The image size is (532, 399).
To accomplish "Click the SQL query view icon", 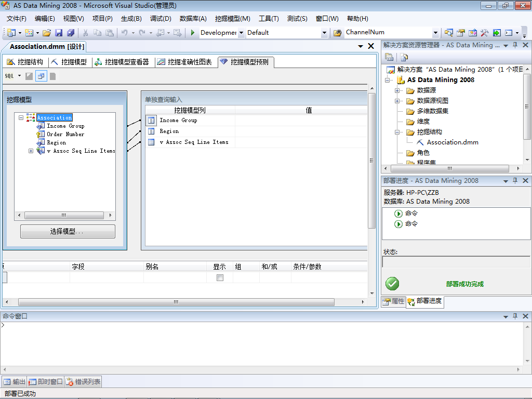I will [9, 76].
